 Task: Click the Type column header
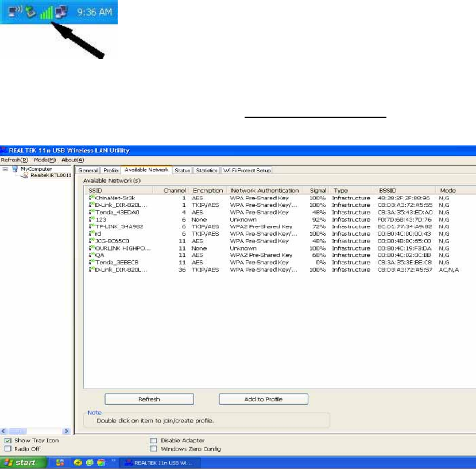pyautogui.click(x=351, y=190)
